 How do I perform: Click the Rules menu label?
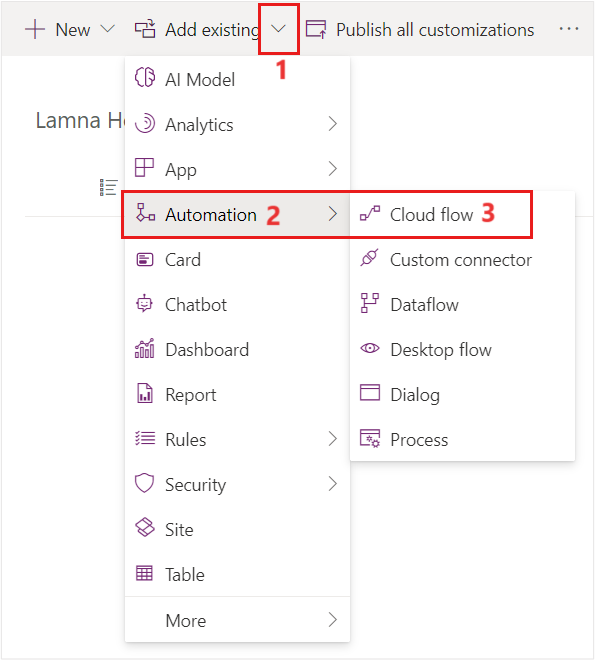186,440
